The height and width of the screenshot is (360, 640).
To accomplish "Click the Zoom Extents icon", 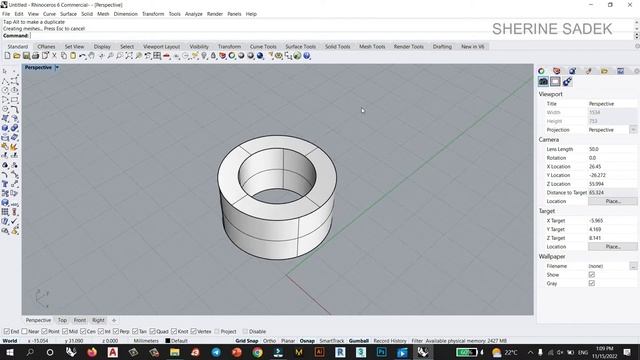I will coord(129,56).
